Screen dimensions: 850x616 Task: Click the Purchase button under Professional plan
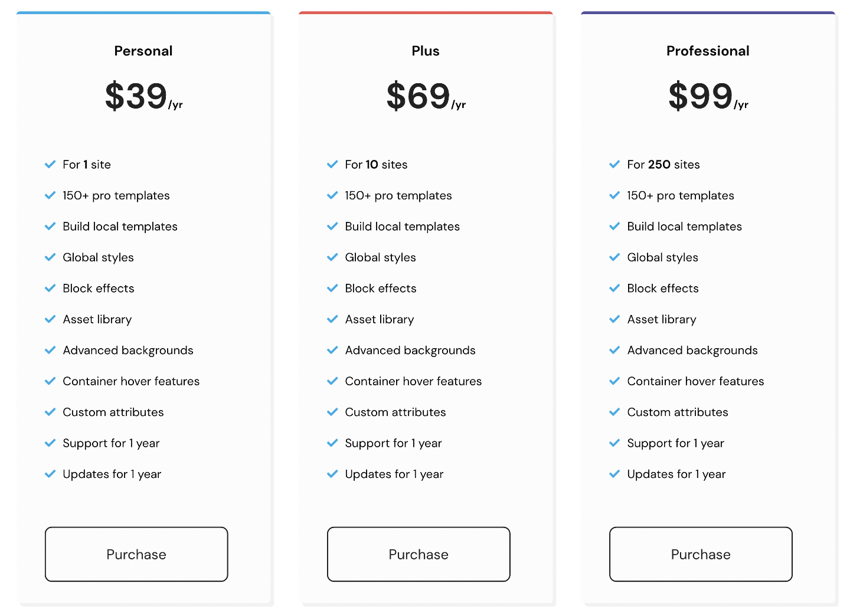tap(701, 554)
